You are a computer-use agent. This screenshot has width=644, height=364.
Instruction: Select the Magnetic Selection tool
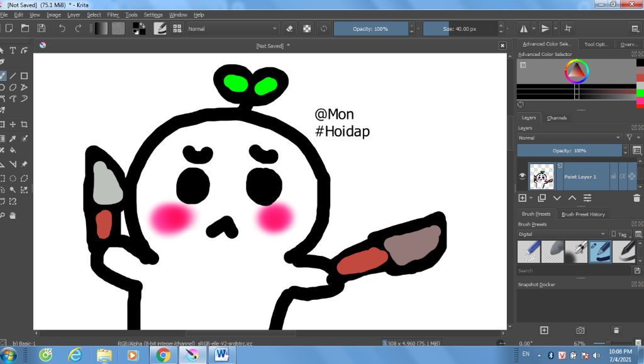point(13,201)
